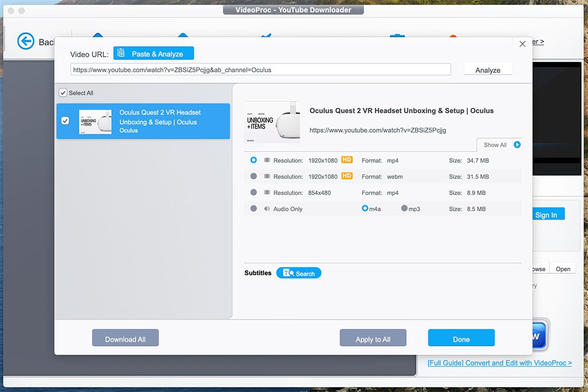Select the 1920x1080 webm radio button
This screenshot has height=392, width=588.
pyautogui.click(x=253, y=176)
